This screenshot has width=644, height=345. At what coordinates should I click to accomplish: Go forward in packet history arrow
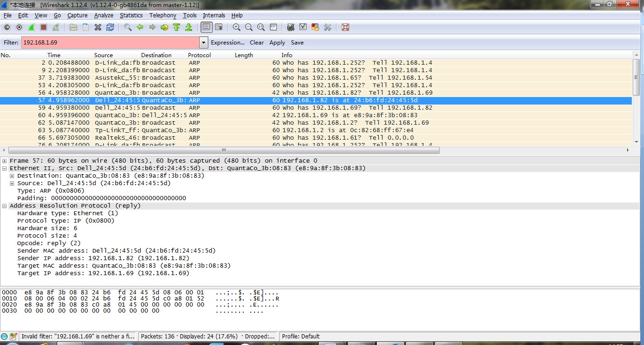(152, 27)
